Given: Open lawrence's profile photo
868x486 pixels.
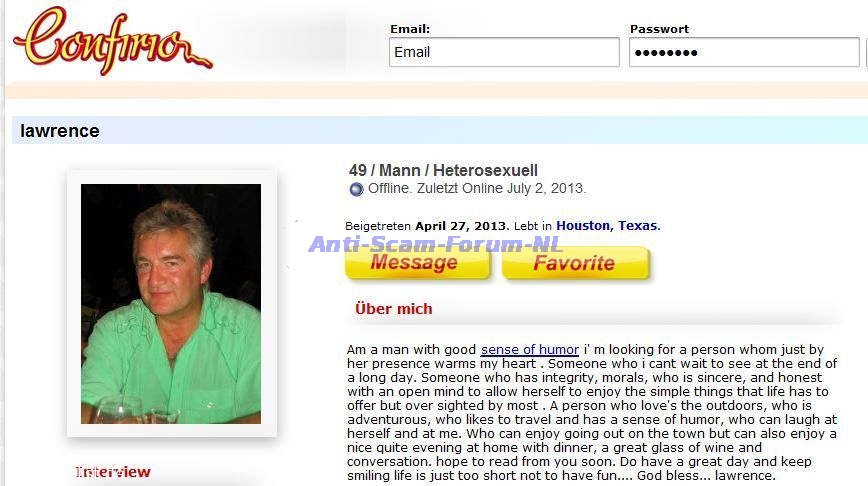Looking at the screenshot, I should (171, 304).
